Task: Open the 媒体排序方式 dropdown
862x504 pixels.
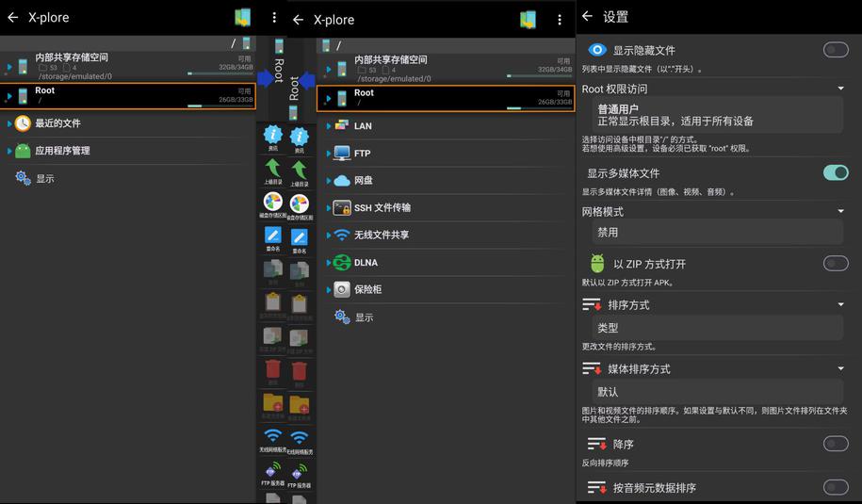Action: point(840,369)
